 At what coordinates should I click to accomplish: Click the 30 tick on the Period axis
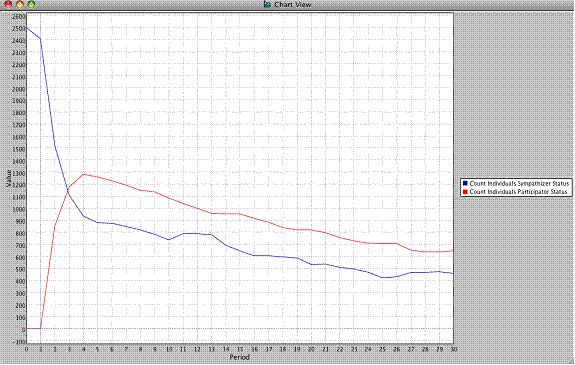point(453,349)
